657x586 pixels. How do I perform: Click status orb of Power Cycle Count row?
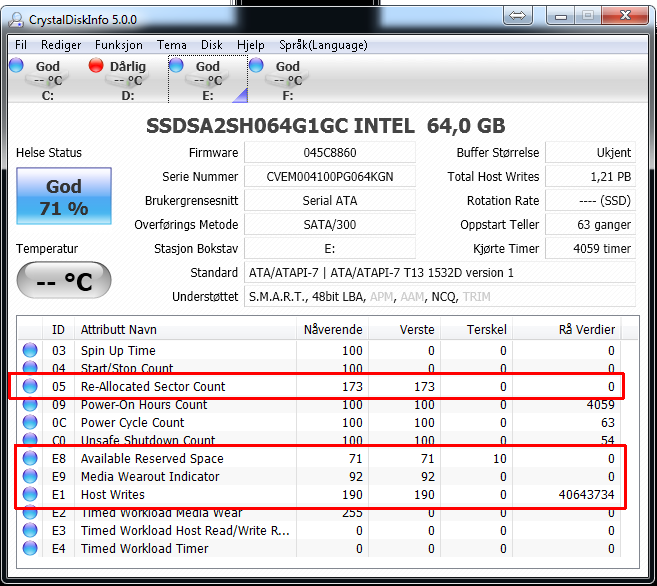30,422
